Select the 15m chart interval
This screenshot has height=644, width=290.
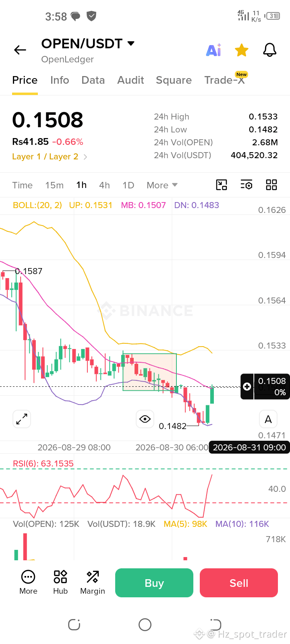click(x=54, y=185)
